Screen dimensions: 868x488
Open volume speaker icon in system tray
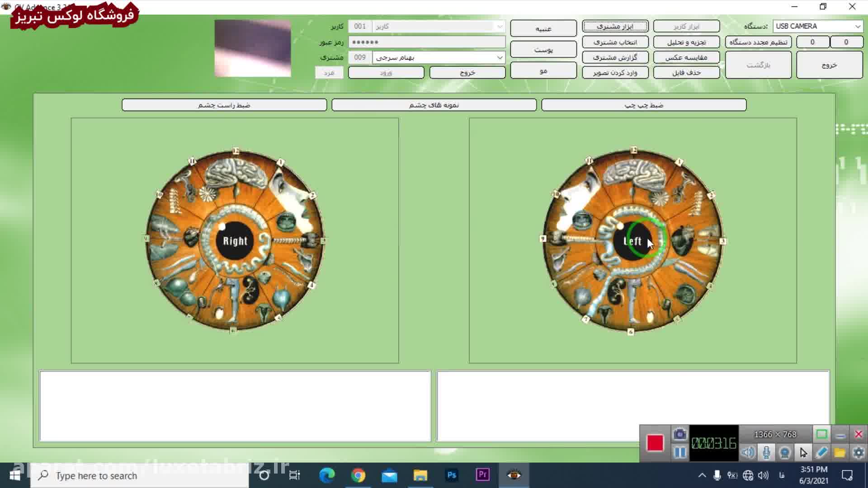pos(764,475)
